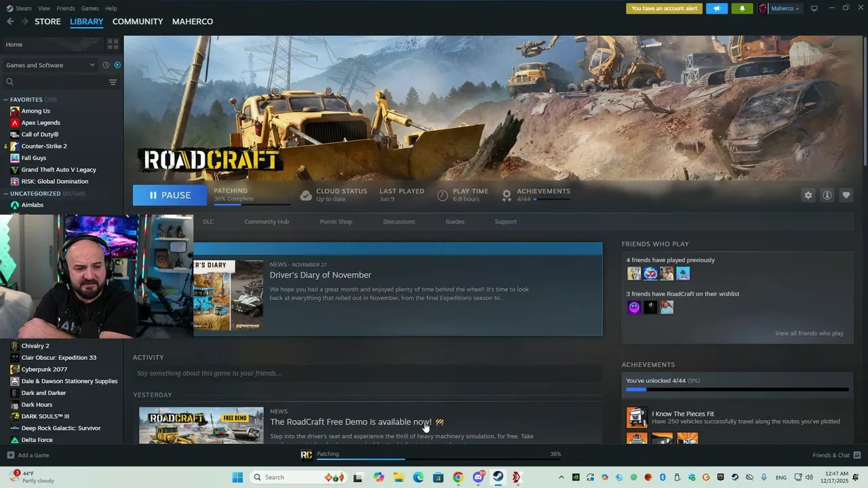This screenshot has height=488, width=868.
Task: Switch library to grid view icon
Action: (x=113, y=44)
